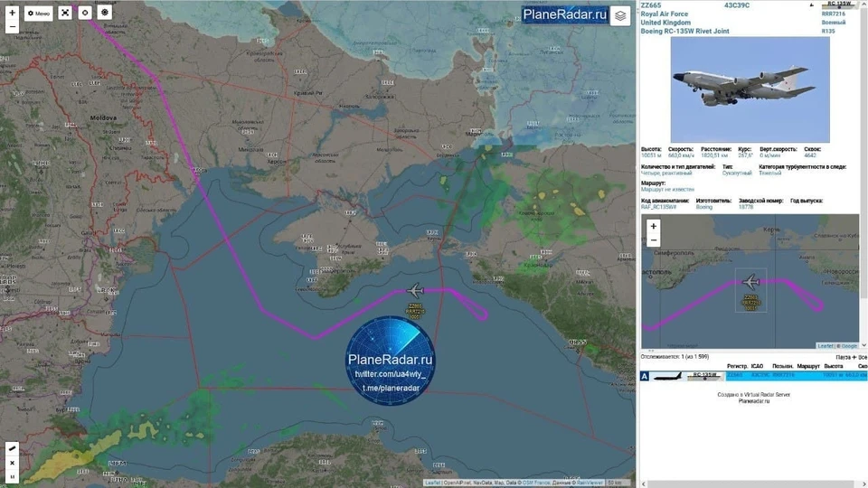Click the Пауза link in list header
This screenshot has height=488, width=868.
click(x=843, y=358)
